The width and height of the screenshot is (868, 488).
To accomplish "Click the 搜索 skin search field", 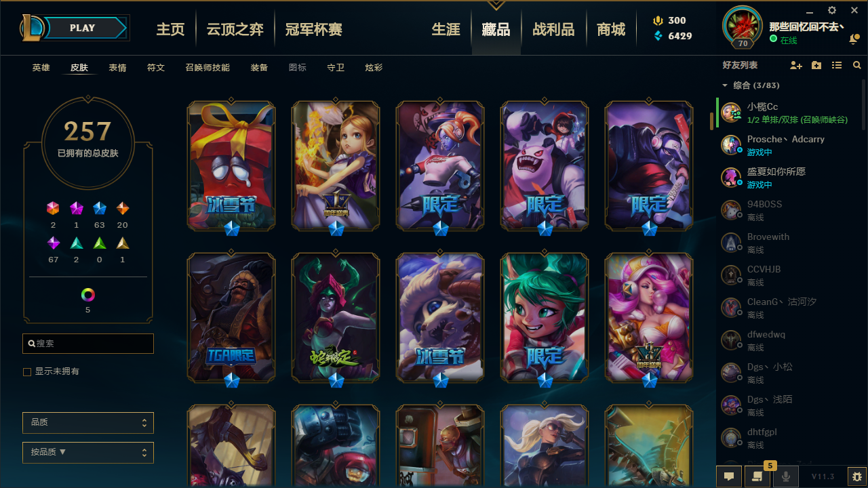I will click(88, 344).
